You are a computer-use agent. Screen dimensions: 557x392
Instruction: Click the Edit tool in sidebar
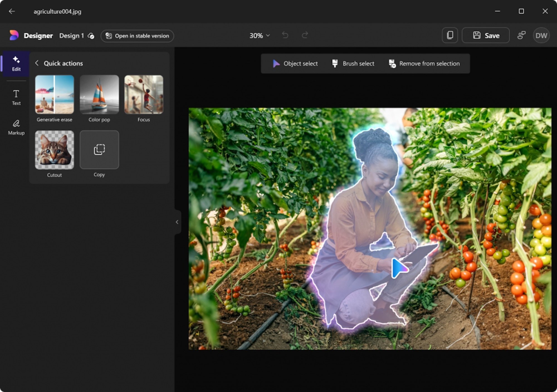click(x=16, y=64)
